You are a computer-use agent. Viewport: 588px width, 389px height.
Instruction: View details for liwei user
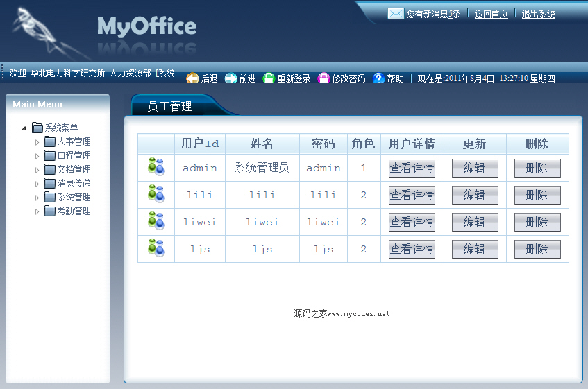[412, 222]
